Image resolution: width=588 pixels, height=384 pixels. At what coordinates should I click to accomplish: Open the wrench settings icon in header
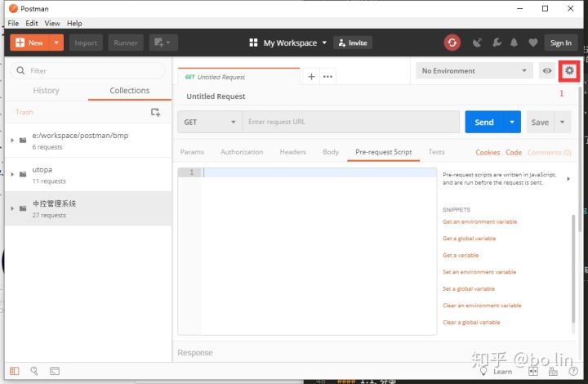pos(497,42)
